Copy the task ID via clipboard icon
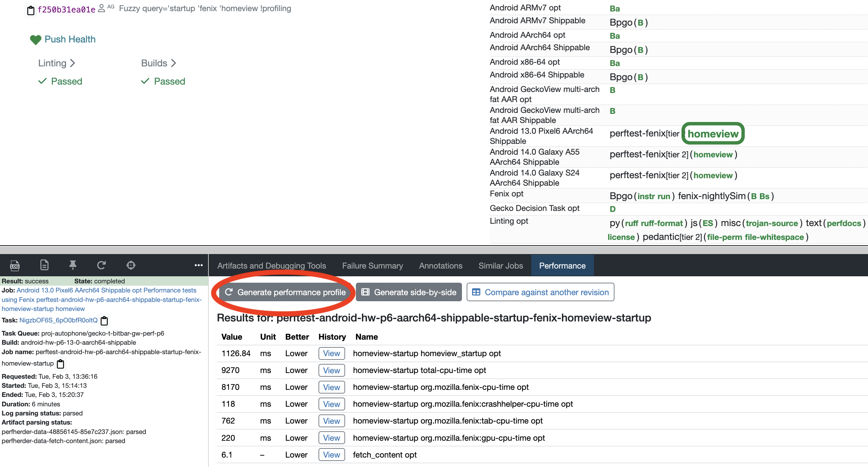Screen dimensions: 868x467 104,321
